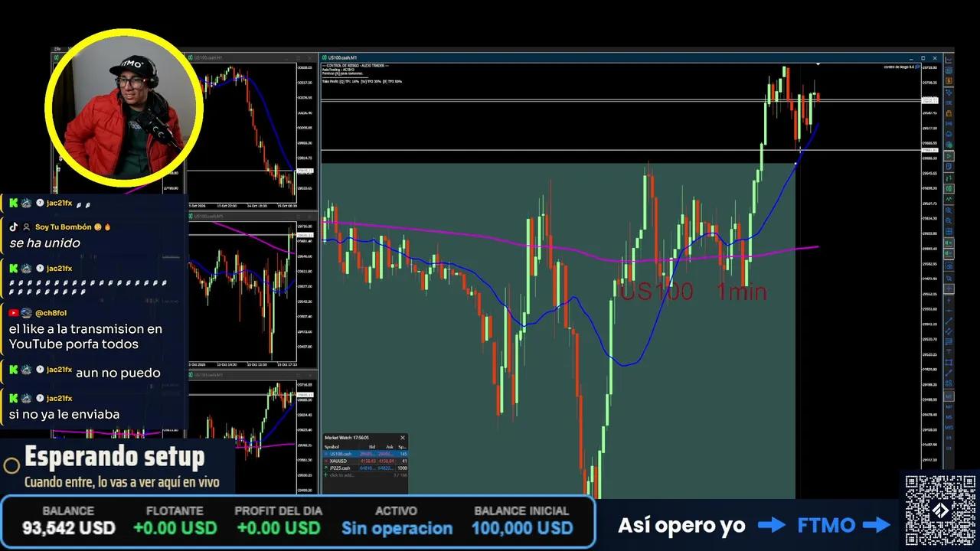Screen dimensions: 980x551
Task: Select JP225.cash row in Market Watch
Action: [366, 468]
